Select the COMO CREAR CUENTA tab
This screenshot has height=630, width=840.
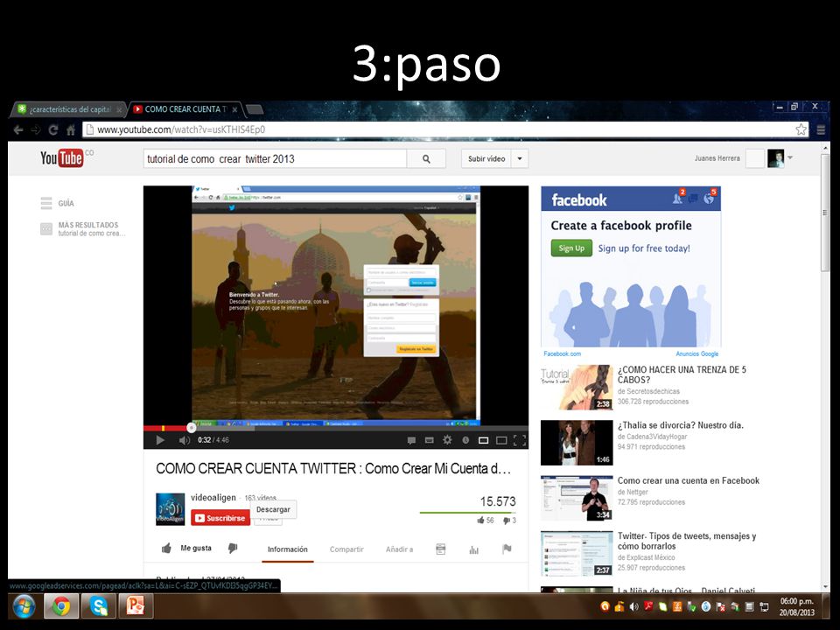[185, 109]
